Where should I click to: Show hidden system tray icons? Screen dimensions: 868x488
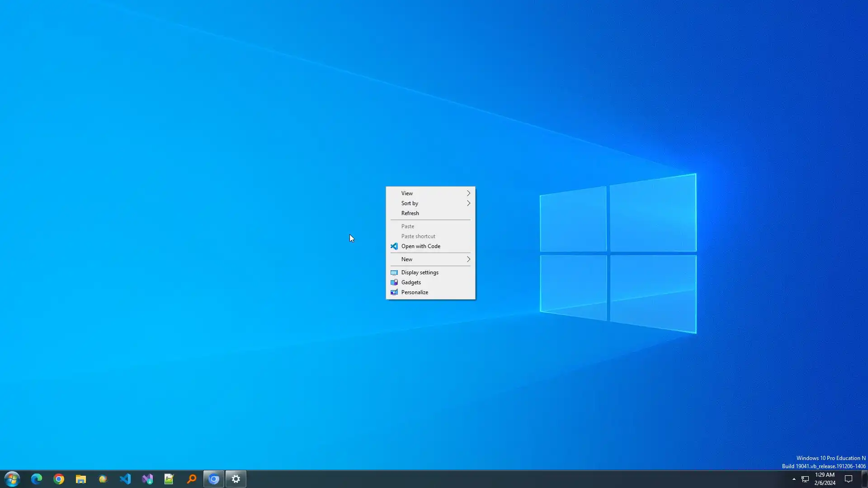point(794,479)
